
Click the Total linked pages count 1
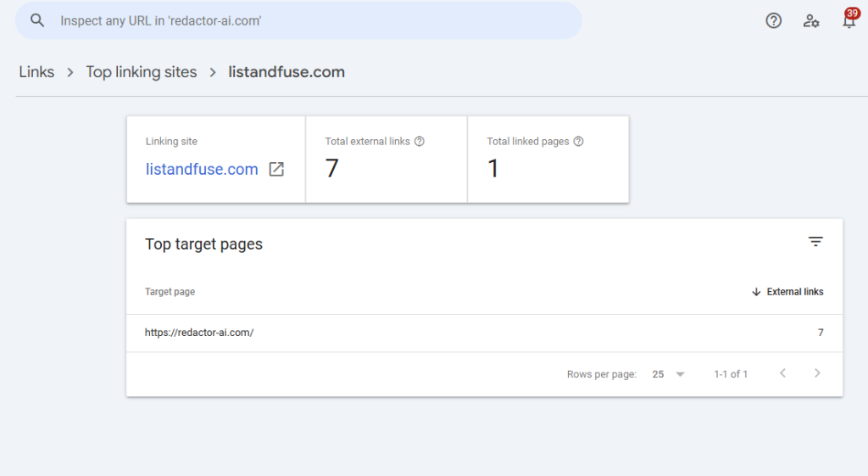(x=492, y=169)
